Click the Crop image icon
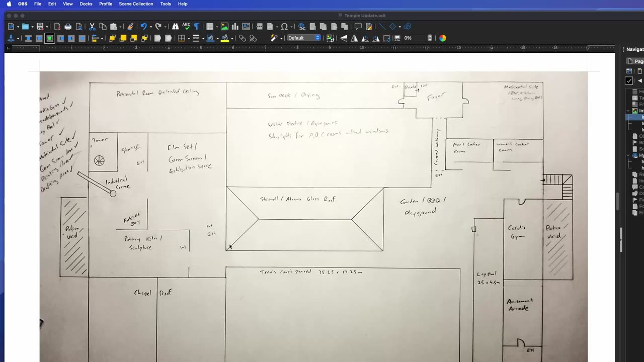 (330, 38)
